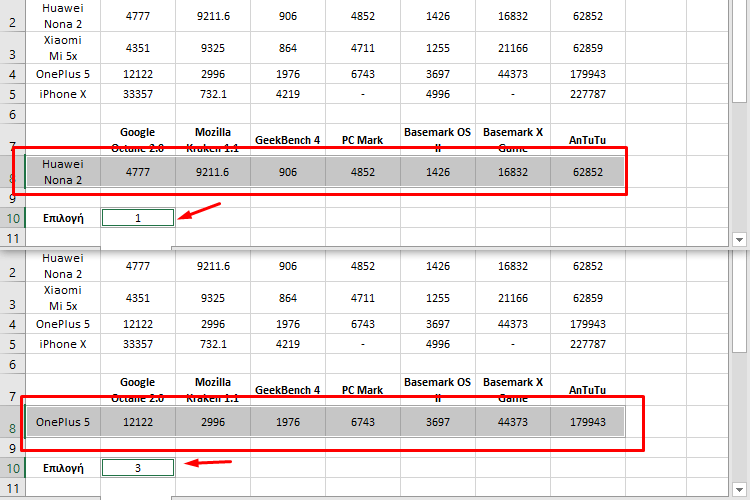
Task: Click the PC Mark header in the upper sheet
Action: click(x=363, y=140)
